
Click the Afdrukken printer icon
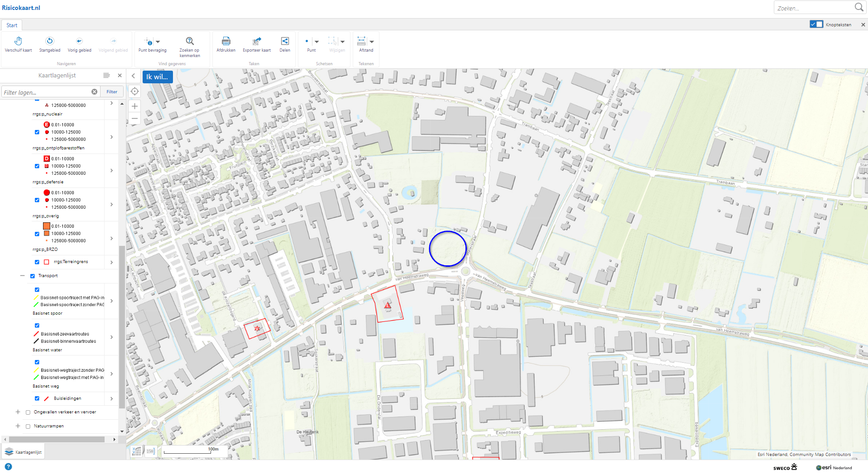pyautogui.click(x=226, y=41)
